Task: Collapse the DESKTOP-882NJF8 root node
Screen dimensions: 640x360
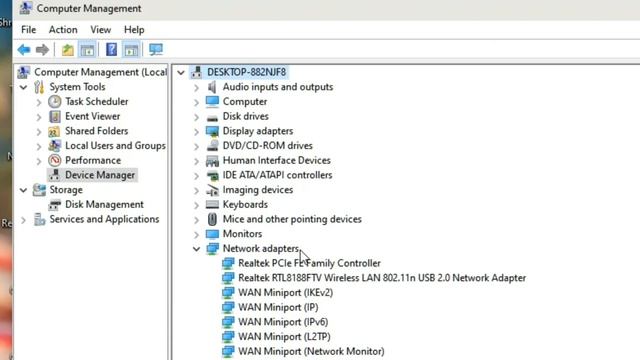Action: tap(181, 73)
